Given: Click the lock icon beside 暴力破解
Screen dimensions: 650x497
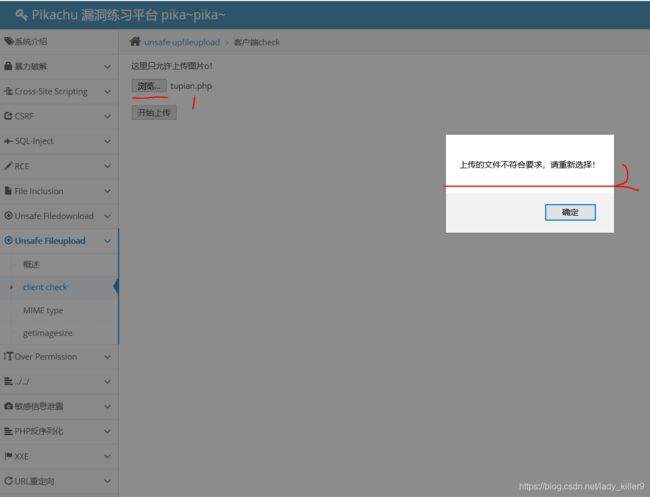Looking at the screenshot, I should 8,66.
